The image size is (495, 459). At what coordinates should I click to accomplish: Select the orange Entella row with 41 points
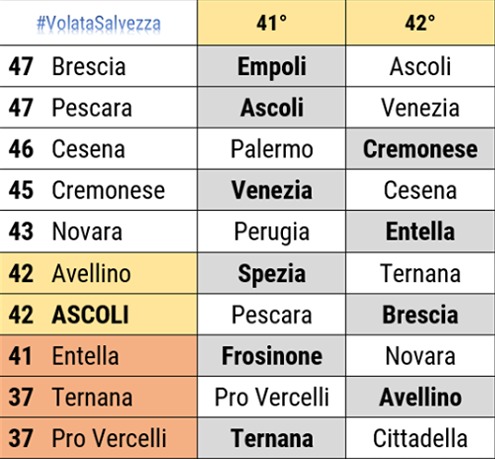point(98,356)
